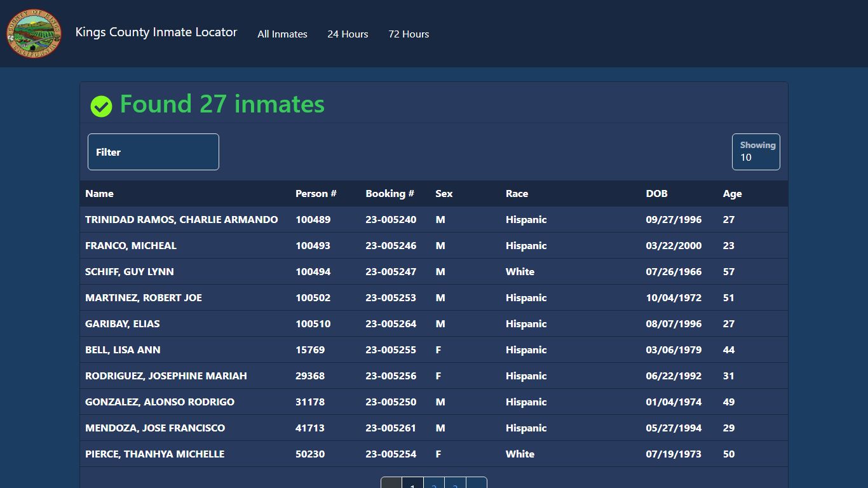Open the Showing 10 rows dropdown
Image resolution: width=868 pixels, height=488 pixels.
point(756,152)
